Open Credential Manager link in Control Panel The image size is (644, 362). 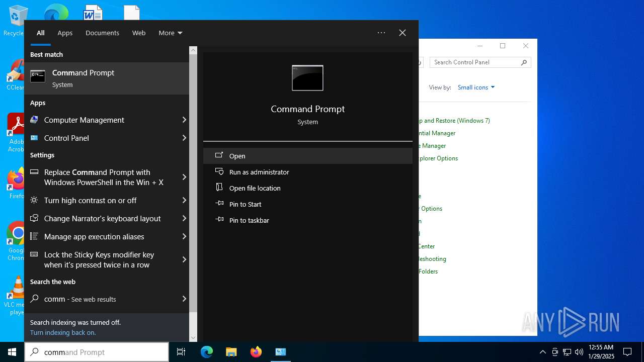(x=437, y=133)
